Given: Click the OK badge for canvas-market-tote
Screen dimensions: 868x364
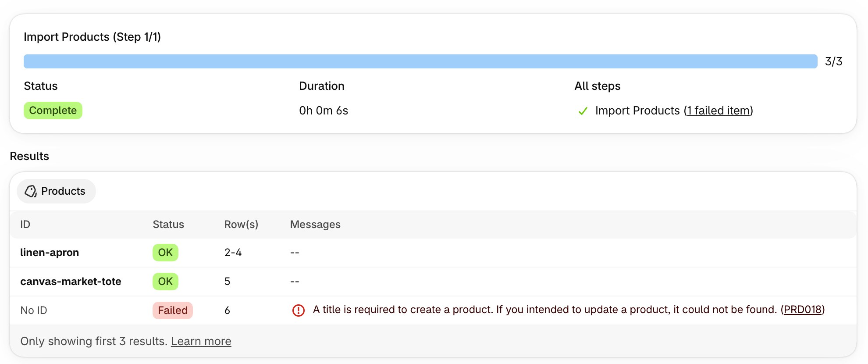Looking at the screenshot, I should click(165, 282).
